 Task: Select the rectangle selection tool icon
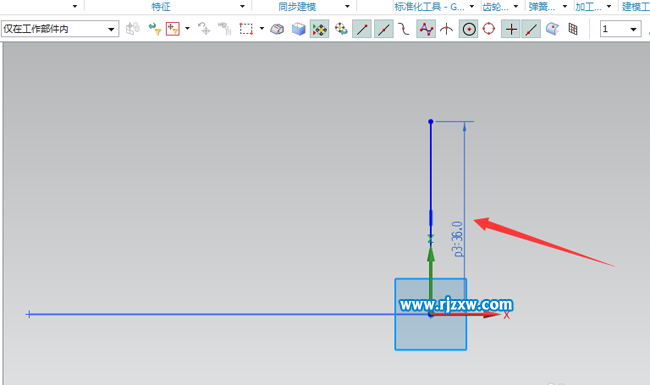tap(246, 29)
